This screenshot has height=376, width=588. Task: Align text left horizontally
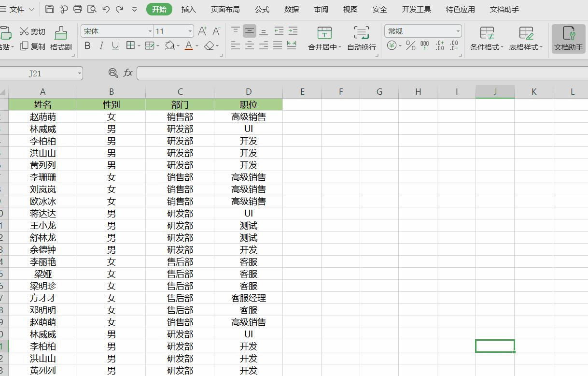(x=236, y=45)
